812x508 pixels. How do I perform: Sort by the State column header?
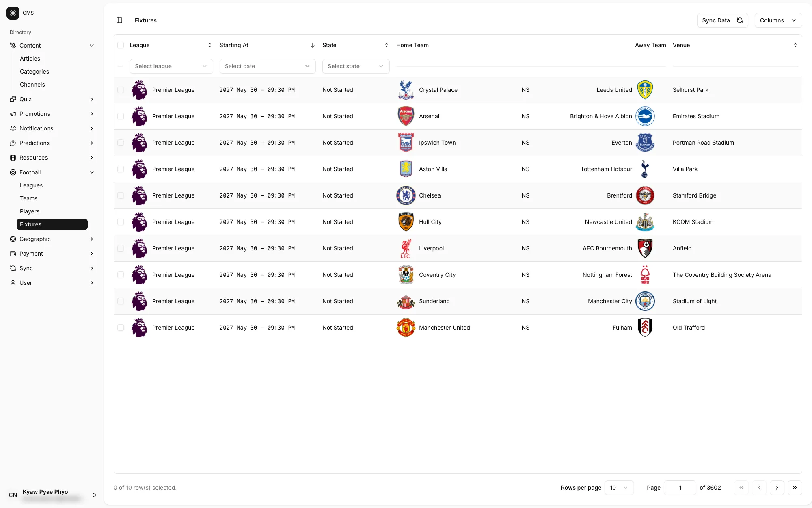click(x=356, y=45)
